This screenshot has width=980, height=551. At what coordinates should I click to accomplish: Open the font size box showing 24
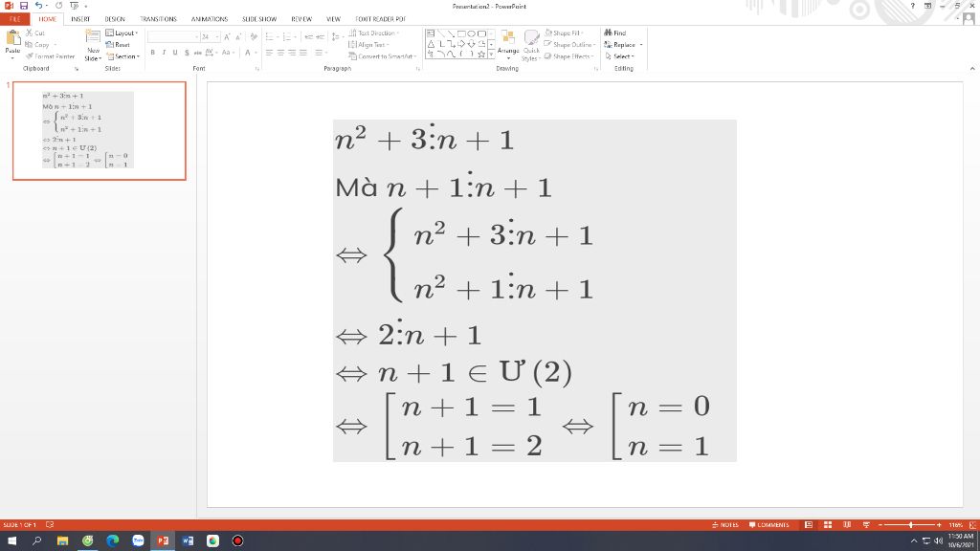pyautogui.click(x=210, y=37)
